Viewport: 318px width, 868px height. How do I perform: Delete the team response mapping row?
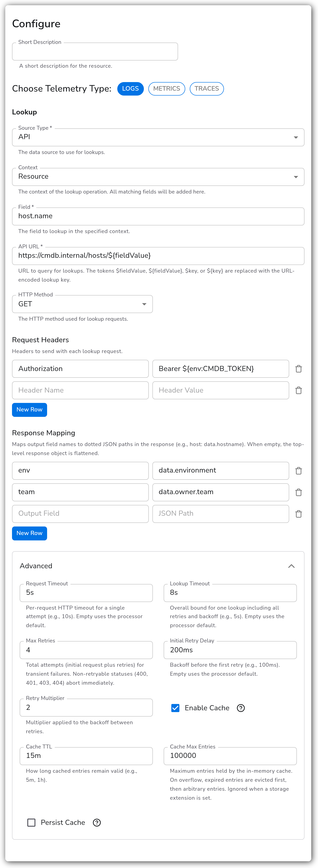(298, 492)
